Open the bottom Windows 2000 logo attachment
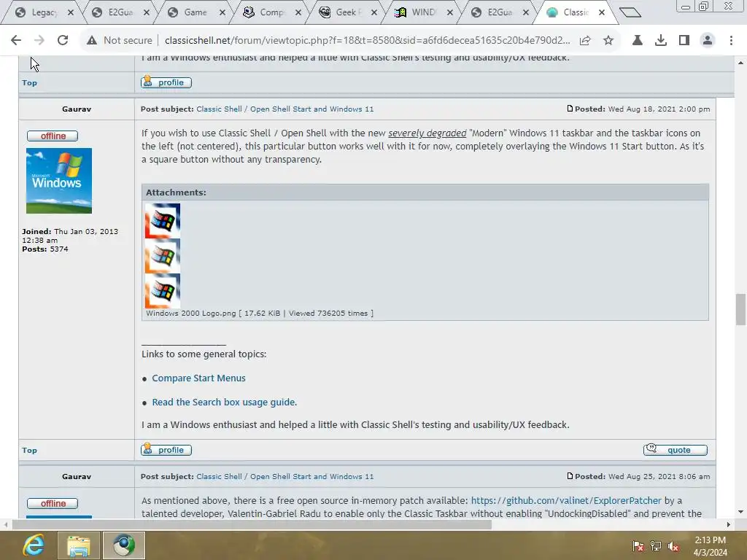 (x=163, y=291)
